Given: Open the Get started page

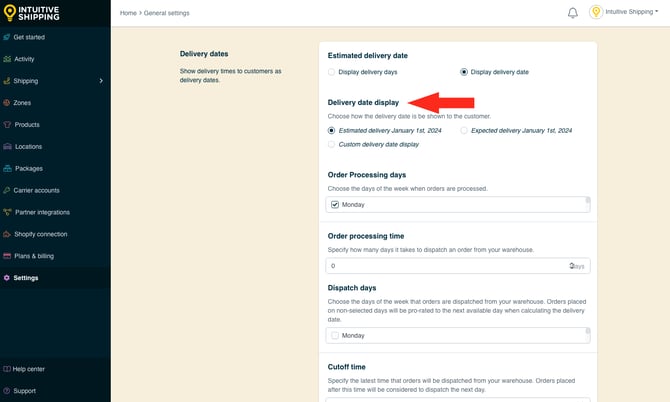Looking at the screenshot, I should [29, 37].
